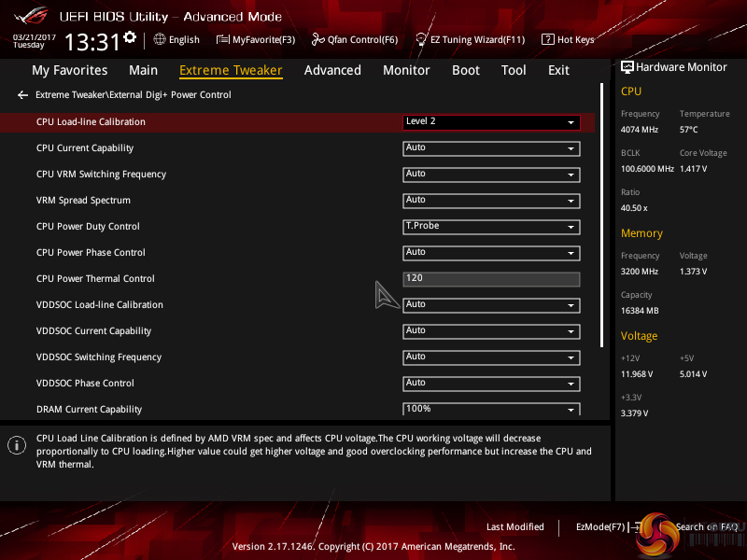Open the Monitor tab
Image resolution: width=747 pixels, height=560 pixels.
pyautogui.click(x=406, y=71)
